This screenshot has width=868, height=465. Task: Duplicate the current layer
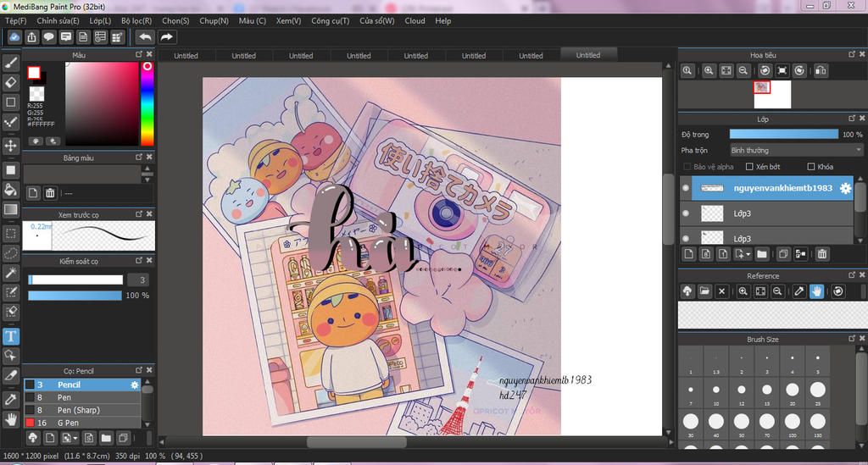(x=782, y=254)
